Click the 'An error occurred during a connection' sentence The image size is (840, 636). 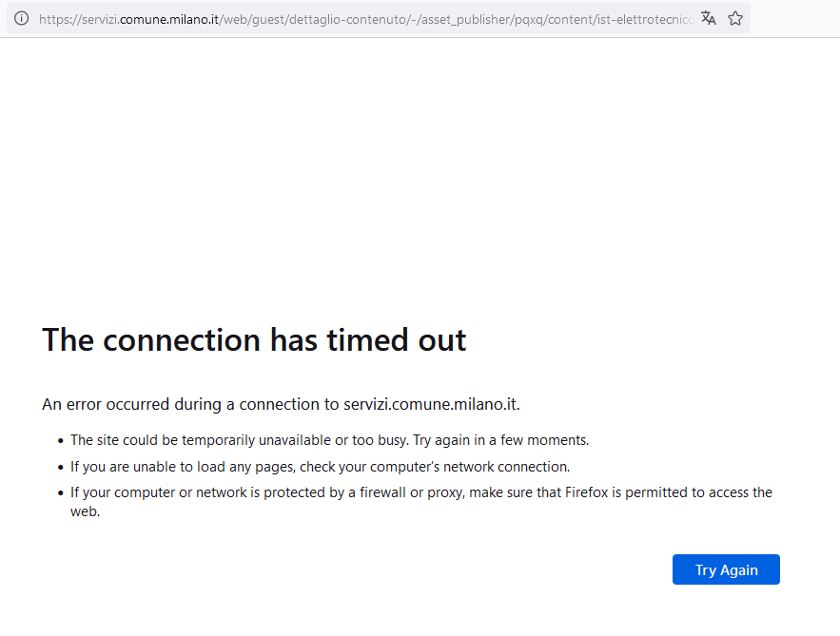[x=190, y=404]
